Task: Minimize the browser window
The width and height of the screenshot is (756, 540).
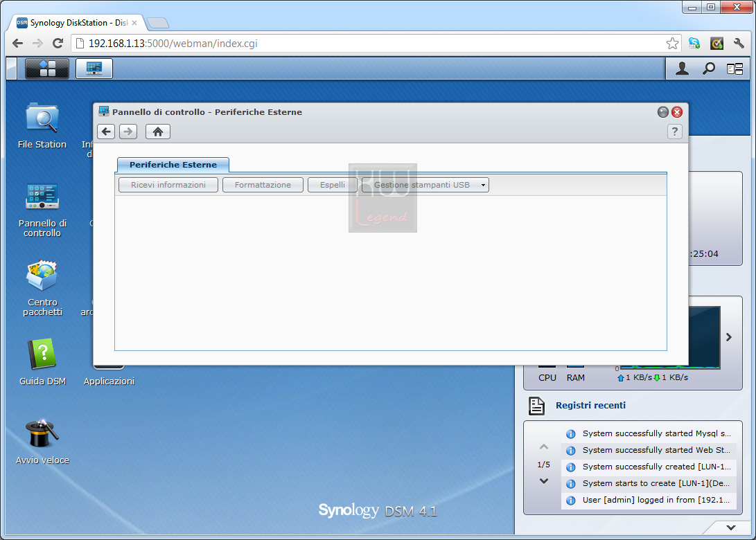Action: click(x=692, y=7)
